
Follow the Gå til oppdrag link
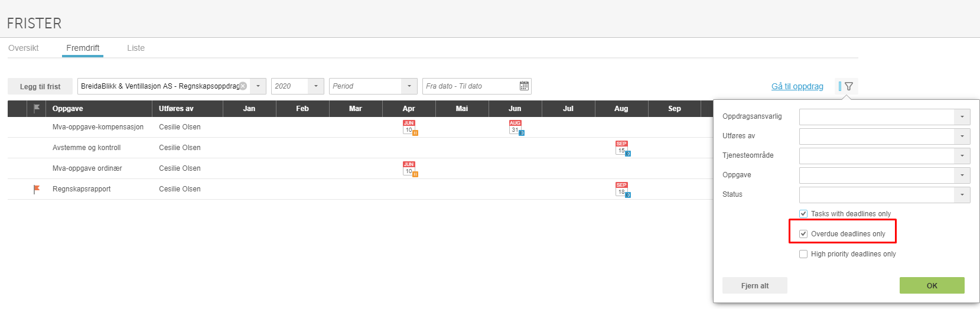pyautogui.click(x=797, y=86)
